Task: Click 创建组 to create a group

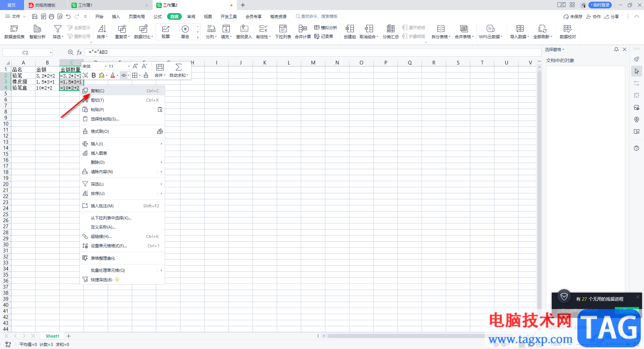Action: [x=350, y=32]
